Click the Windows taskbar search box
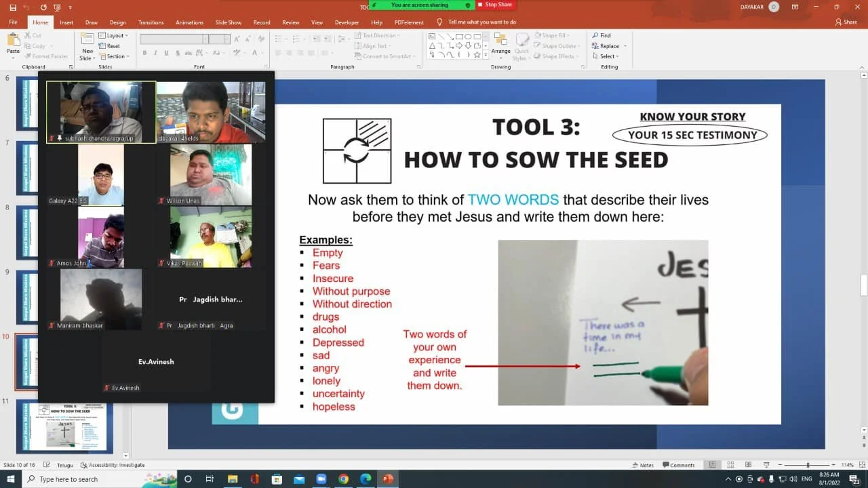Viewport: 868px width, 488px height. click(x=99, y=479)
